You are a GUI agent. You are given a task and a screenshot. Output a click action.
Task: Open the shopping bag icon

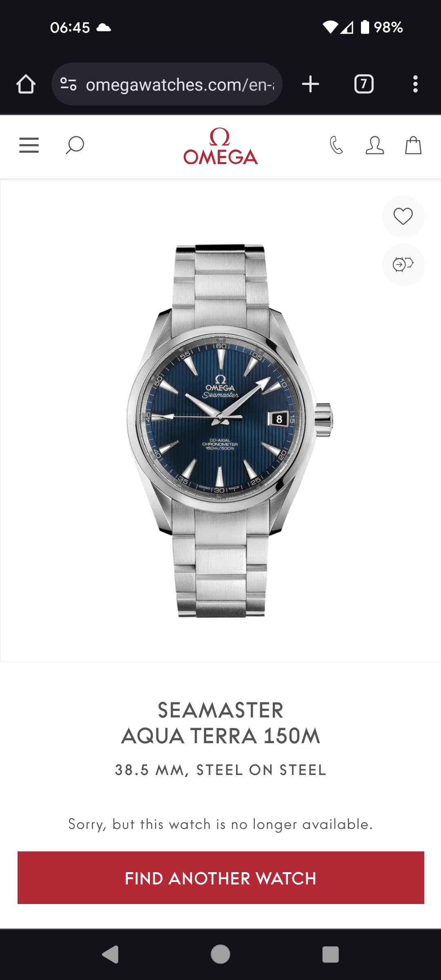(413, 145)
